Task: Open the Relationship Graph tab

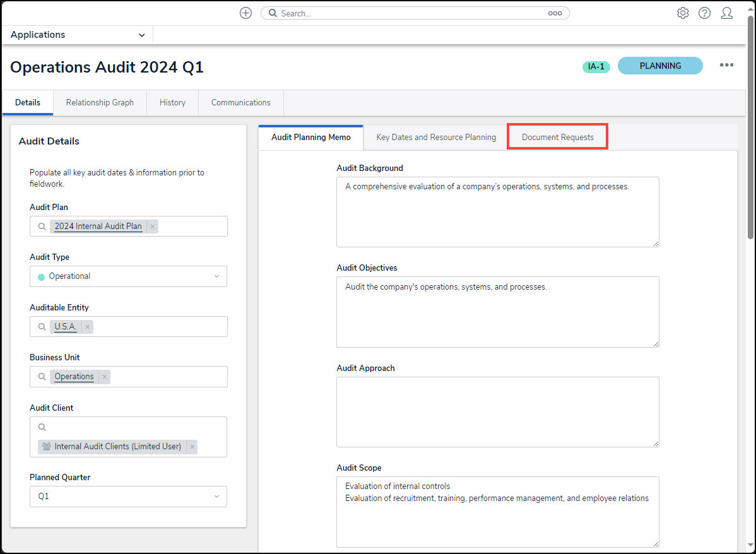Action: click(x=100, y=103)
